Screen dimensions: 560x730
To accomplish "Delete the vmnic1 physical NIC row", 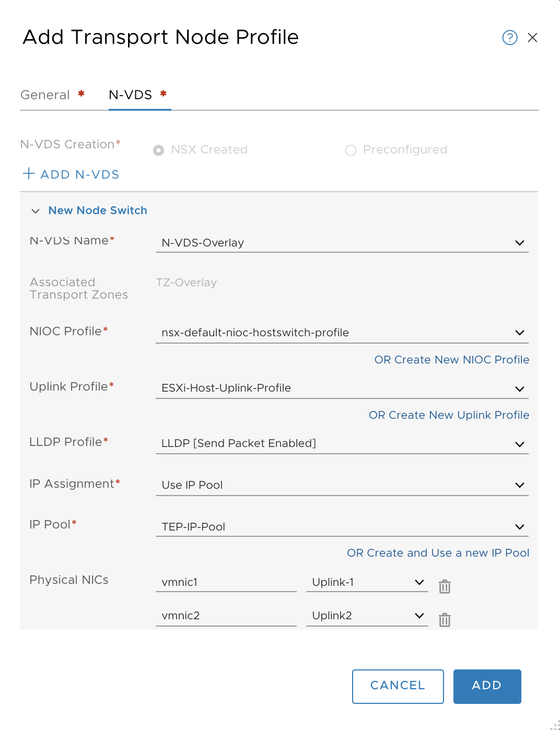I will [x=445, y=586].
